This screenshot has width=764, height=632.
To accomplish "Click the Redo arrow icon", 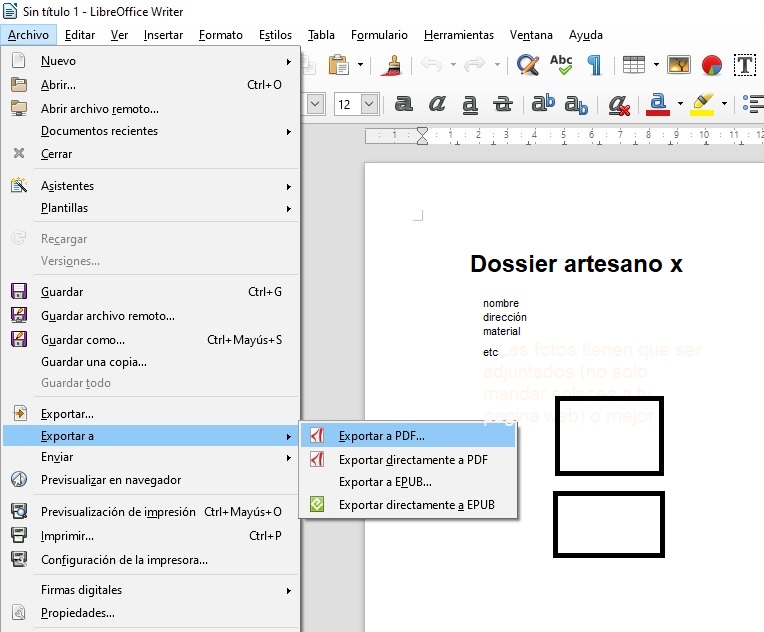I will (x=475, y=64).
